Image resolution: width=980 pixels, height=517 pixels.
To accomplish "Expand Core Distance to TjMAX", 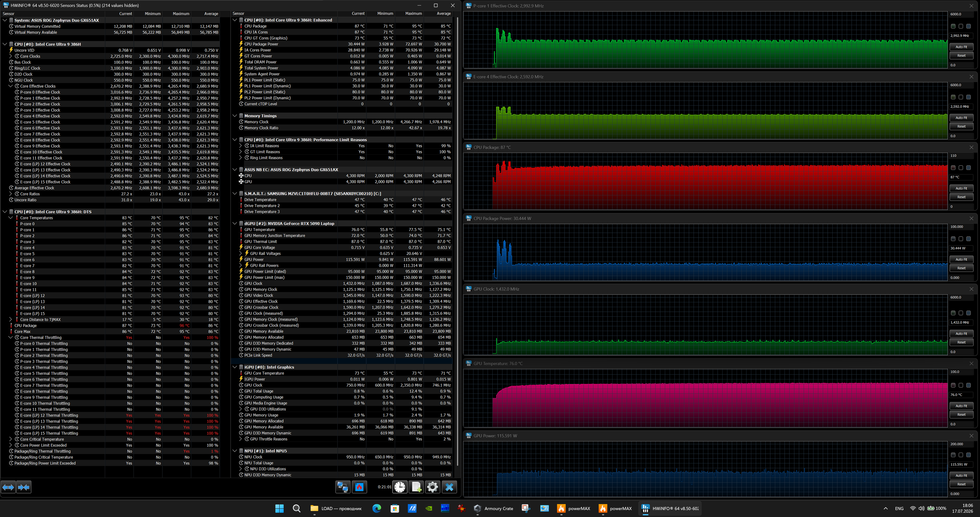I will [x=11, y=319].
